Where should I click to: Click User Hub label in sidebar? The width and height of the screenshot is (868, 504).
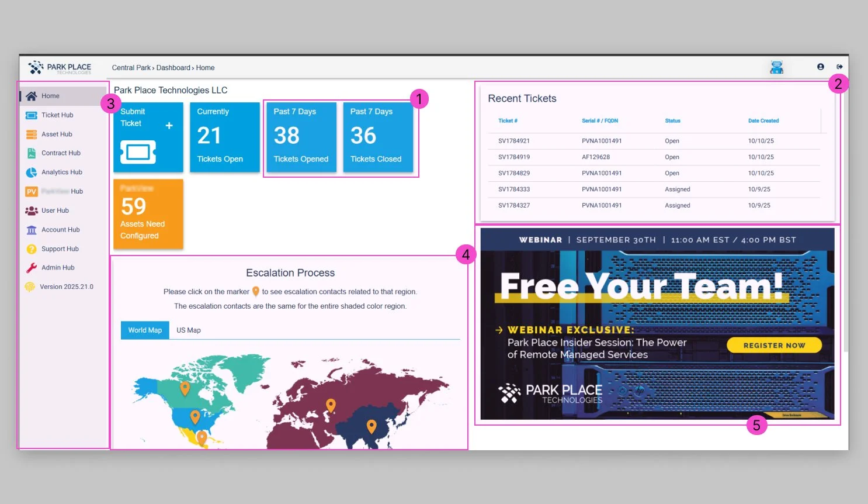(55, 210)
